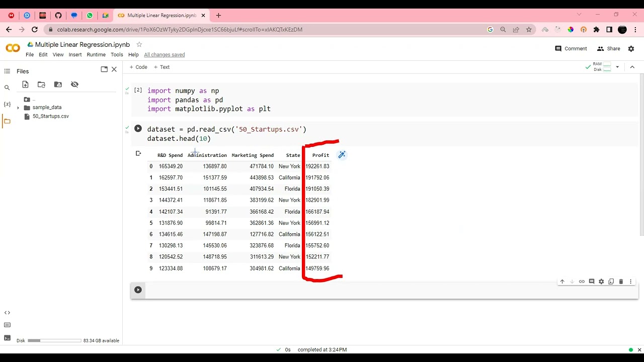Convert dataframe to interactive table wand icon
Viewport: 644px width, 362px height.
click(342, 155)
